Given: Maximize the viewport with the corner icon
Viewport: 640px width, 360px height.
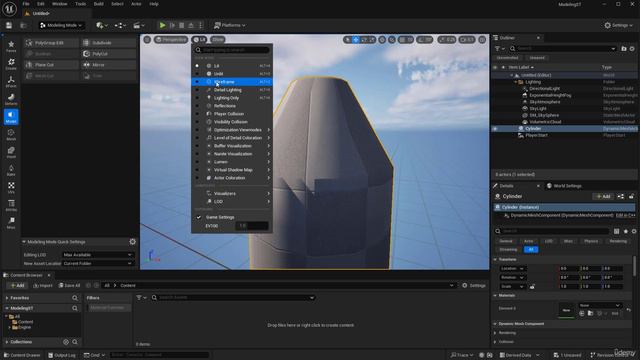Looking at the screenshot, I should coord(482,40).
